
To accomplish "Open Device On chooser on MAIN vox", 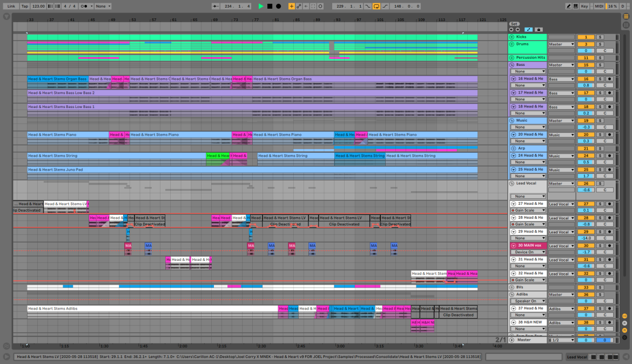I will [528, 252].
